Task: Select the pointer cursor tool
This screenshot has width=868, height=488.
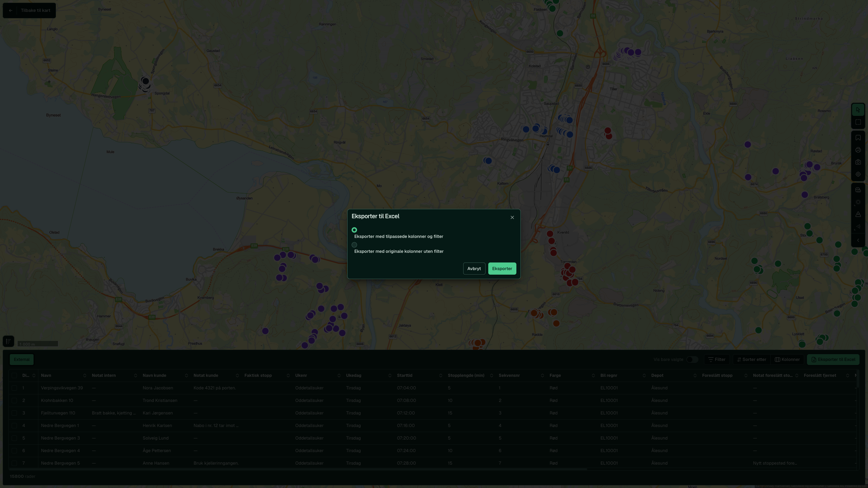Action: (858, 110)
